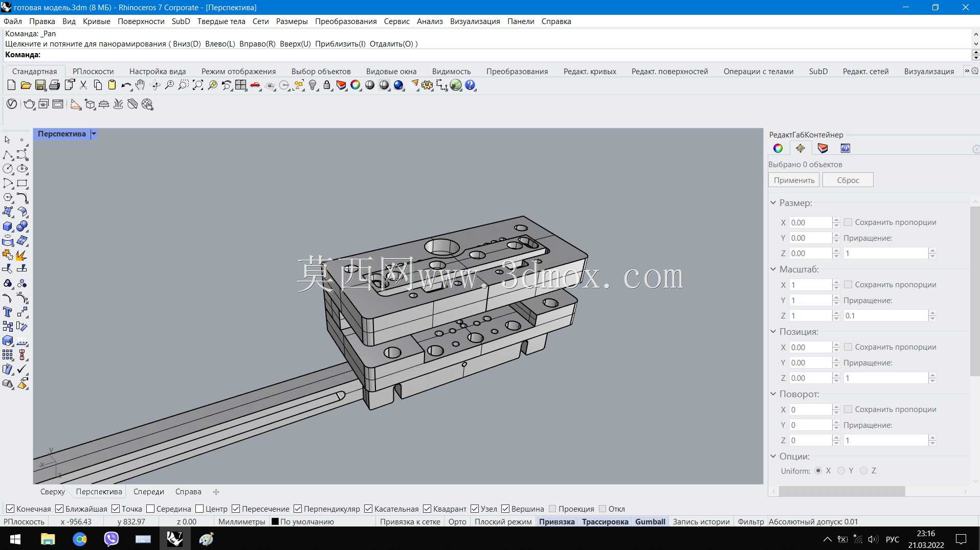Click the lightbulb Hide objects icon

tap(313, 85)
